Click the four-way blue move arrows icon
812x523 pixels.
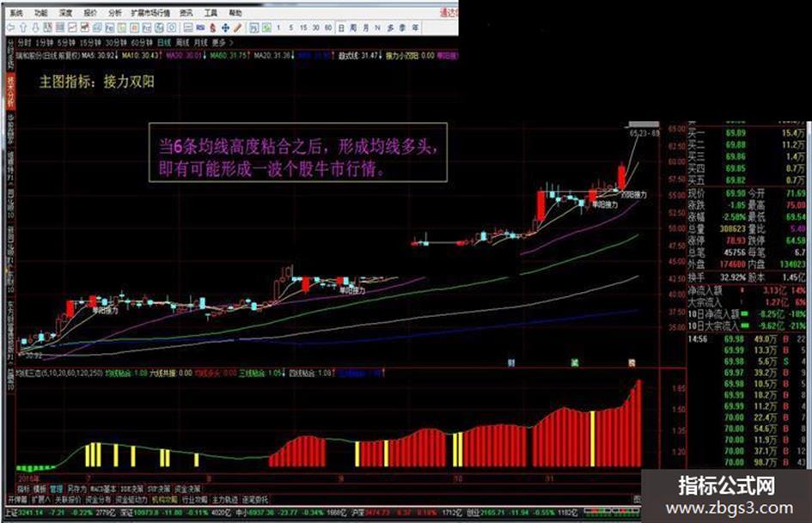(x=225, y=28)
